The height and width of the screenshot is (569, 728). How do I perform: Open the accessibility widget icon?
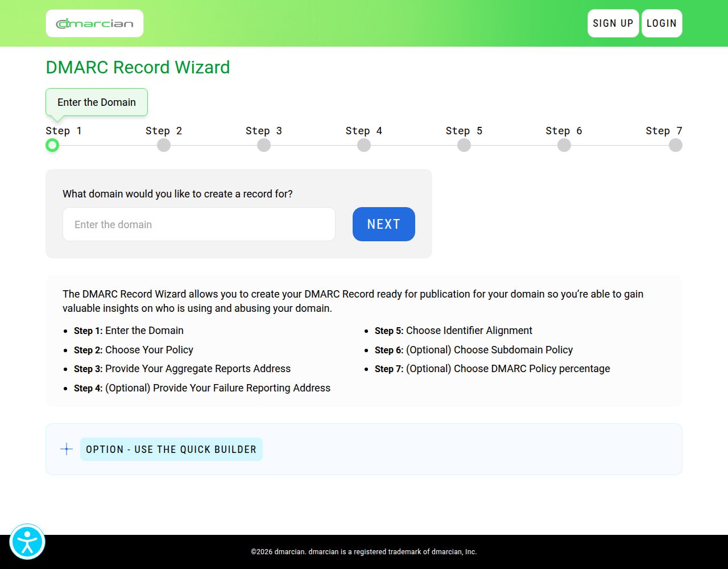tap(27, 542)
